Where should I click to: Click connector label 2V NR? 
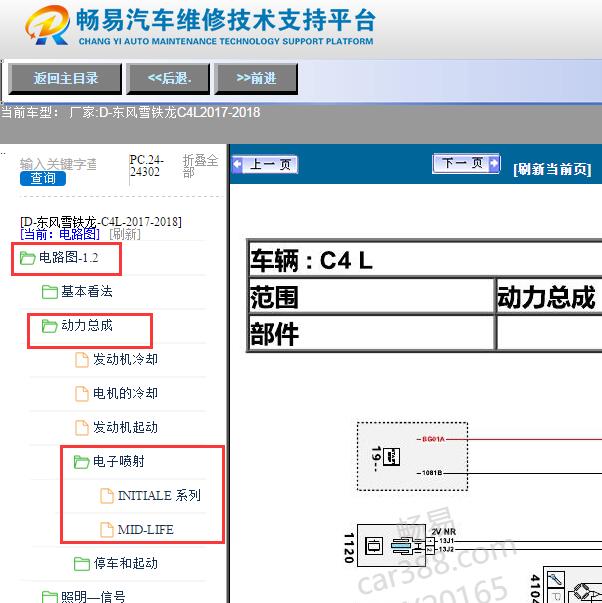pos(444,531)
